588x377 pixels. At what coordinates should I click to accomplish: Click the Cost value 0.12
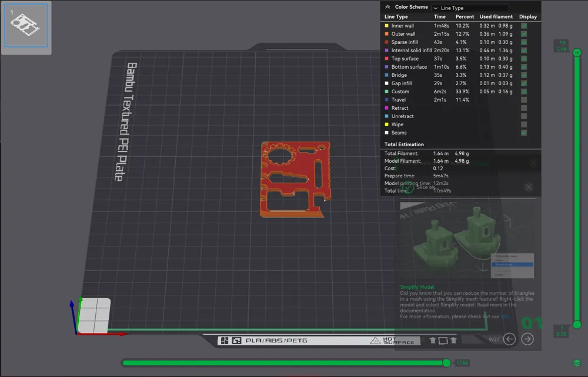438,169
